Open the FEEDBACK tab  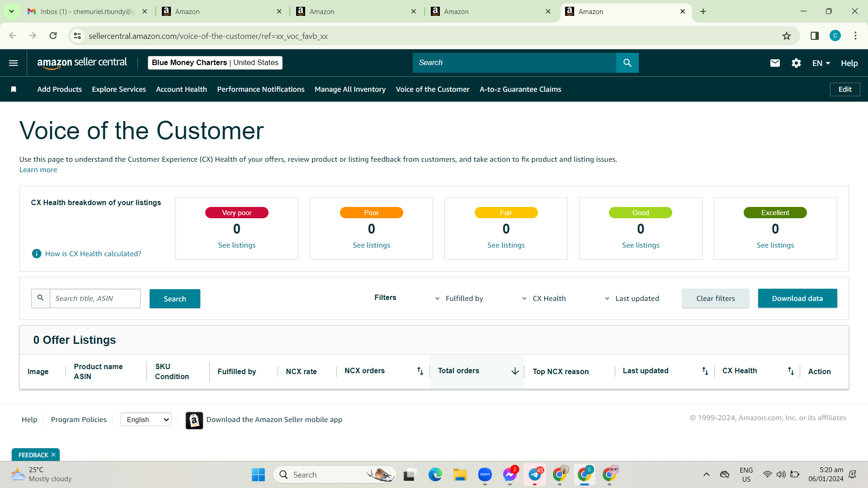click(x=33, y=455)
